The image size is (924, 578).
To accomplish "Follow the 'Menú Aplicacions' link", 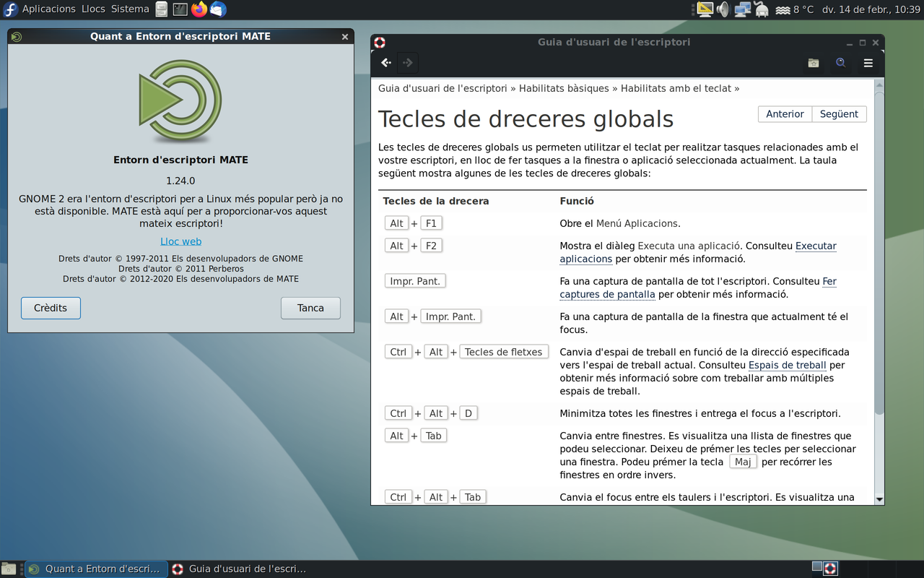I will point(637,223).
